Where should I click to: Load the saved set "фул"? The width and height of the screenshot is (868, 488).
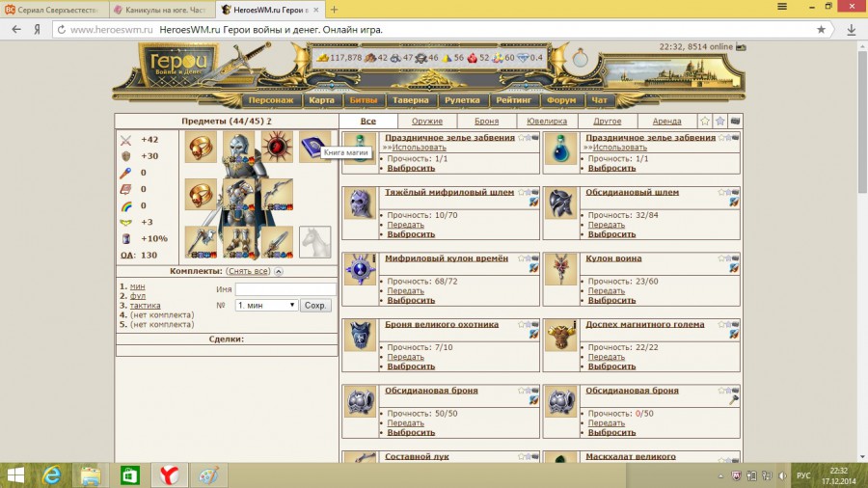click(x=138, y=296)
